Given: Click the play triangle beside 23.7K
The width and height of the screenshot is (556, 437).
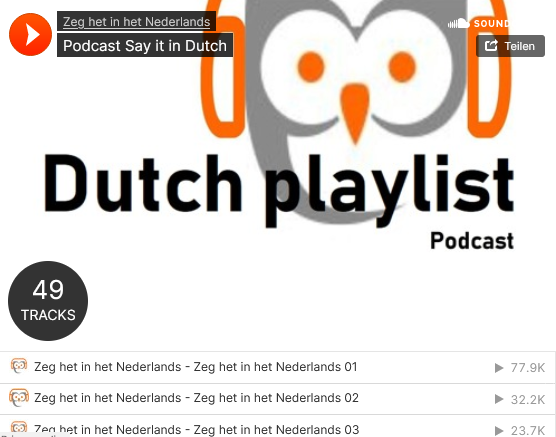Looking at the screenshot, I should click(499, 430).
